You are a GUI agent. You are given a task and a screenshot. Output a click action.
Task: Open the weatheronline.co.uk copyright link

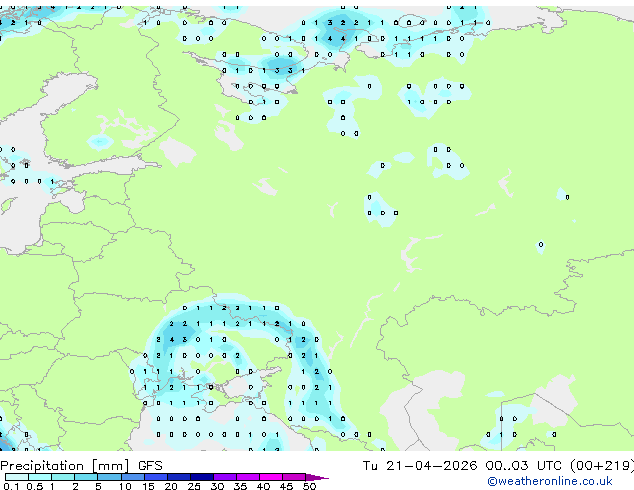[550, 481]
